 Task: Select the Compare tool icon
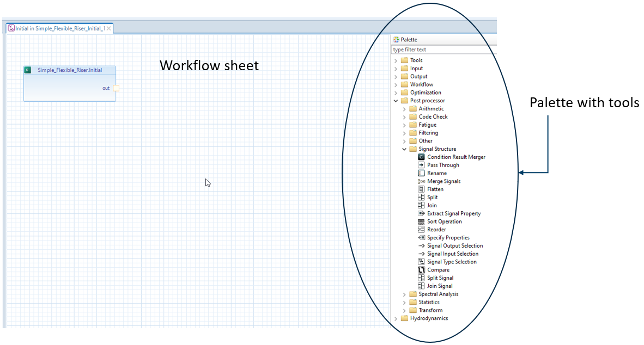coord(421,270)
